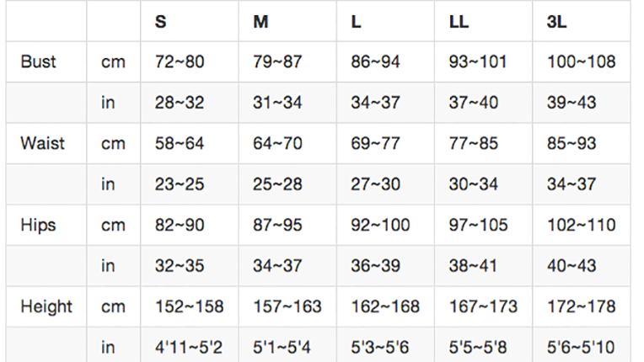
Task: Select the 5'3~5'6 height cell
Action: (380, 347)
